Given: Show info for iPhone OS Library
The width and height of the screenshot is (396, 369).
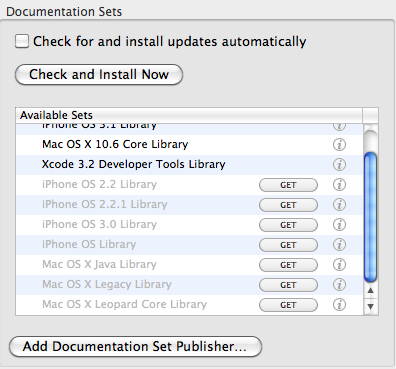Looking at the screenshot, I should pyautogui.click(x=339, y=245).
